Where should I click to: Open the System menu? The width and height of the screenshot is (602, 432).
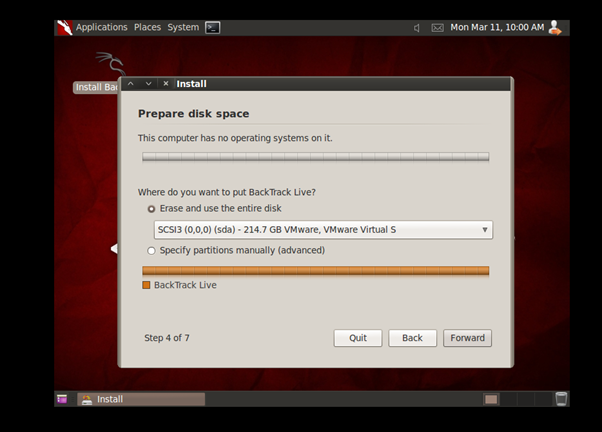click(183, 27)
